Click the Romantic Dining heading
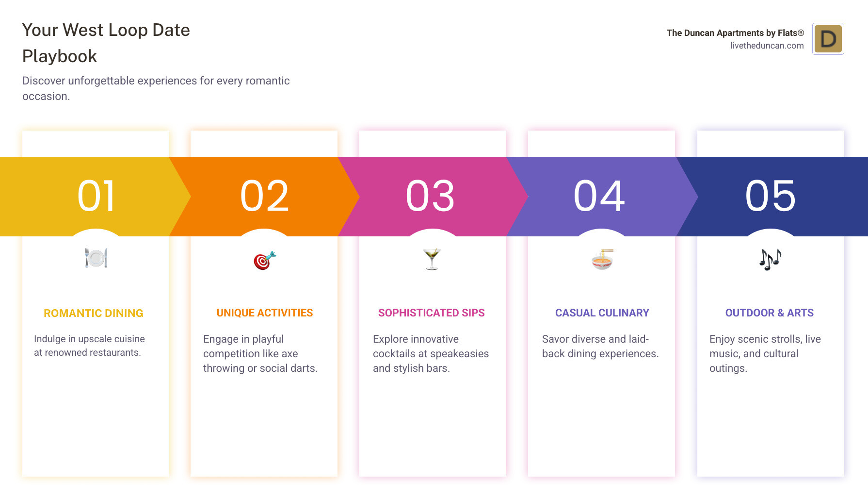Screen dimensions: 868x497 point(94,314)
